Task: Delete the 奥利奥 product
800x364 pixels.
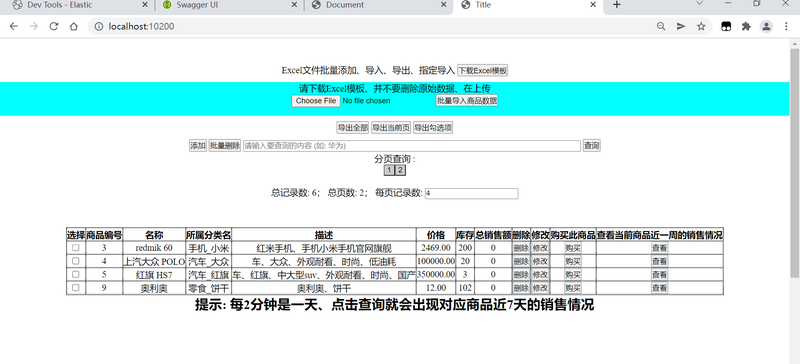Action: [x=521, y=287]
